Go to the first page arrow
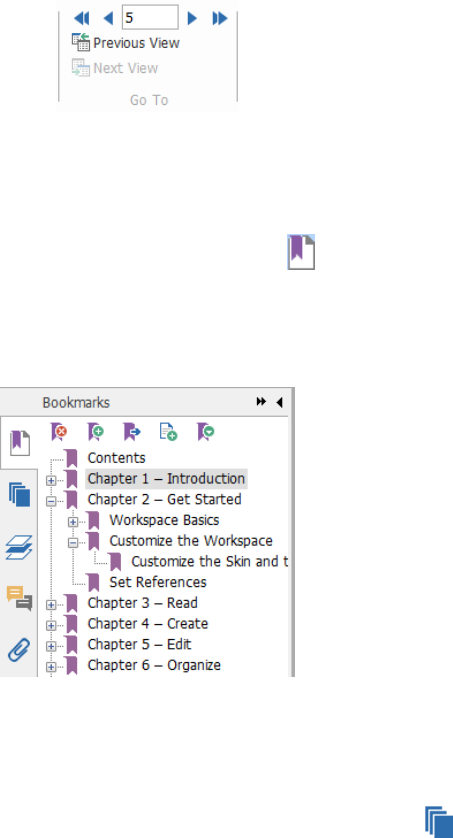This screenshot has height=838, width=453. tap(82, 19)
